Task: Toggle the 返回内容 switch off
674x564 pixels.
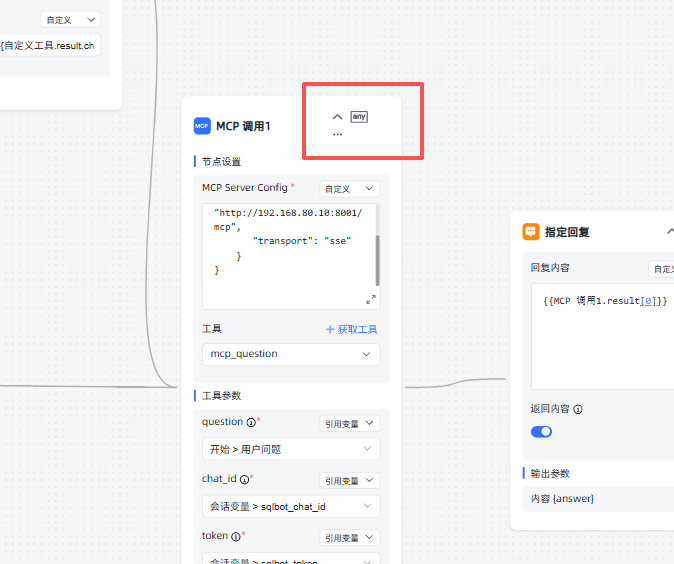Action: (x=541, y=431)
